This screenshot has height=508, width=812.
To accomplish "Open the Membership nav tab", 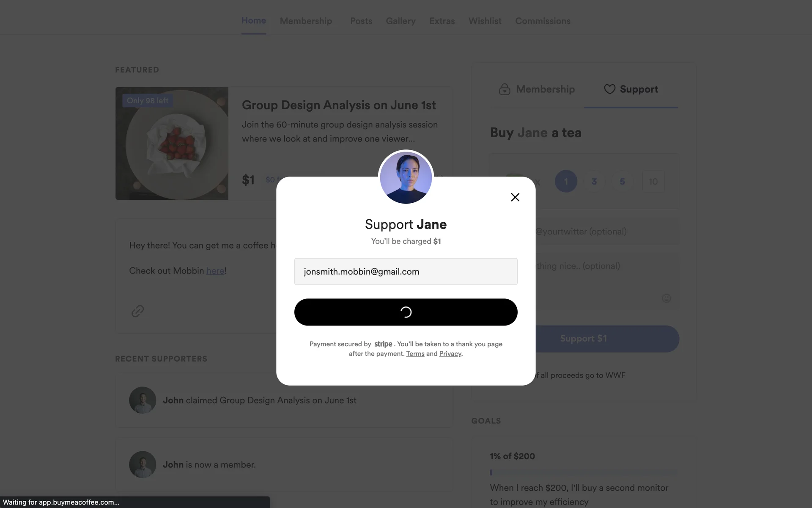I will pyautogui.click(x=306, y=21).
